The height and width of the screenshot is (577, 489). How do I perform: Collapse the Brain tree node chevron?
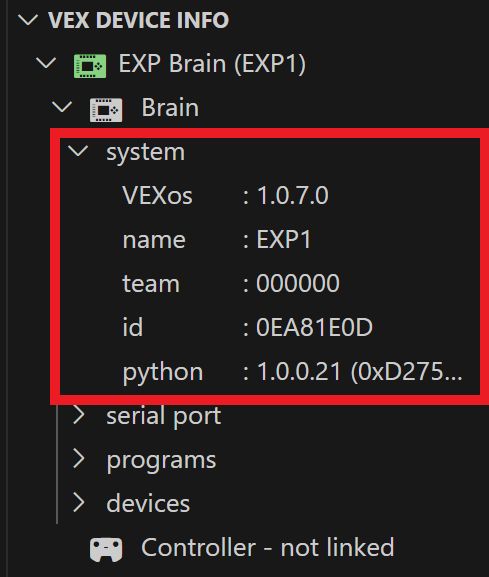pyautogui.click(x=62, y=107)
